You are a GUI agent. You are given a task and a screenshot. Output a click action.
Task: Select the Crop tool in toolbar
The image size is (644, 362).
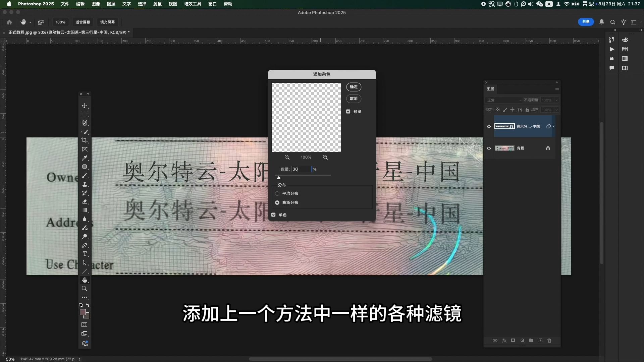click(x=85, y=140)
